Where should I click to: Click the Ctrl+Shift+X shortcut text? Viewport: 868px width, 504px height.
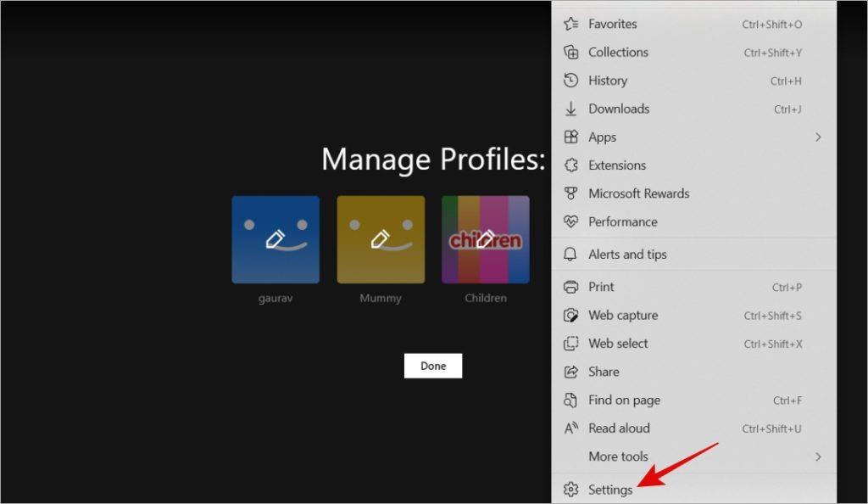[x=773, y=344]
